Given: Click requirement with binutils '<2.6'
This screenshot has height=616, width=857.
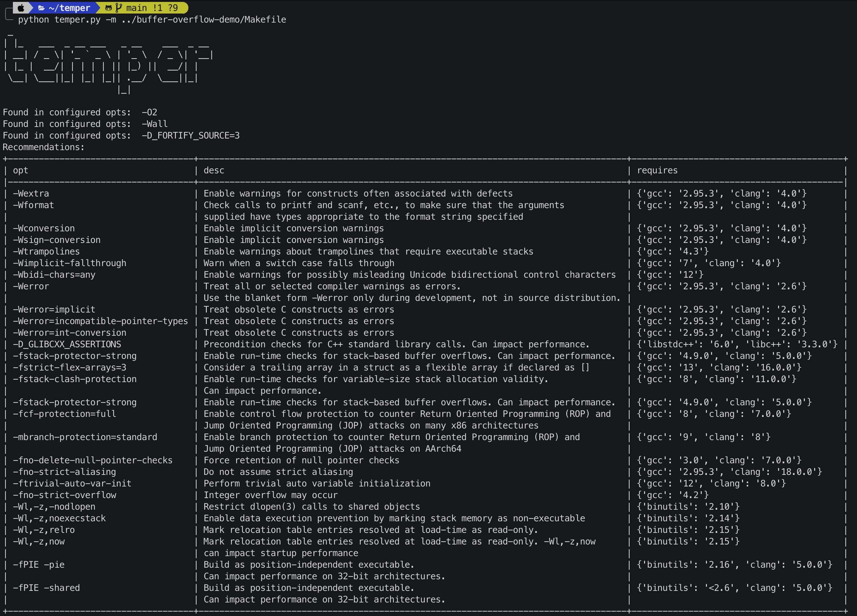Looking at the screenshot, I should point(735,588).
